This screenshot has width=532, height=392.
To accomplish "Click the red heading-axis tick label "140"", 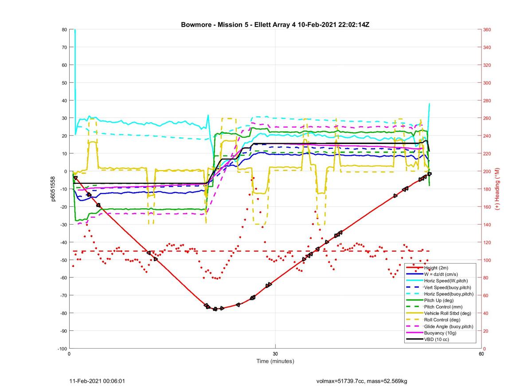I will (488, 225).
